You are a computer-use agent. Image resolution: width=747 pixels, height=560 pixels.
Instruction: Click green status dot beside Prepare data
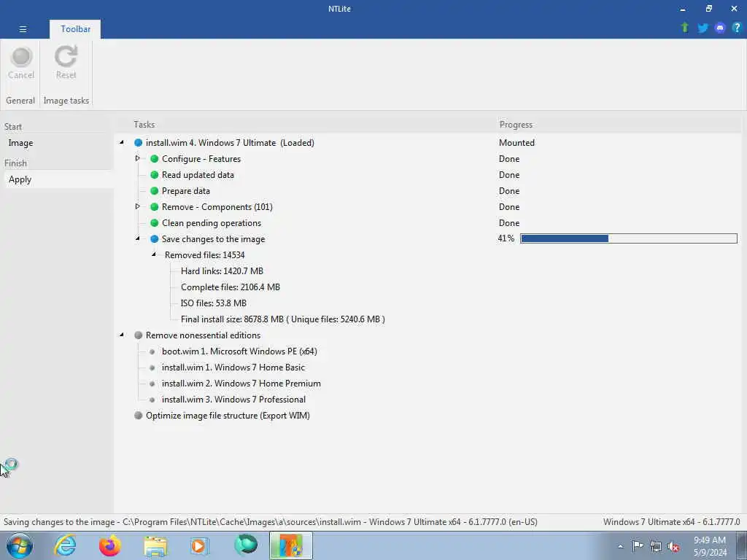[155, 191]
